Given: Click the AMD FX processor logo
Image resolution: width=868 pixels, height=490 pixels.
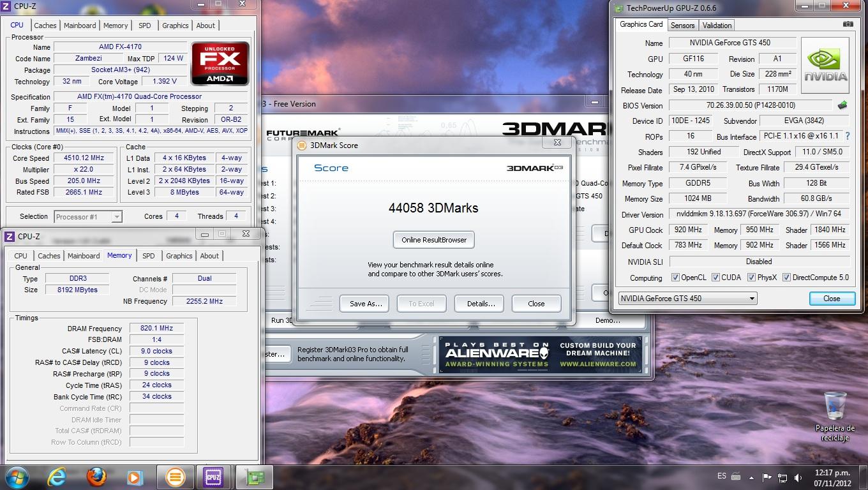Looking at the screenshot, I should click(x=220, y=64).
